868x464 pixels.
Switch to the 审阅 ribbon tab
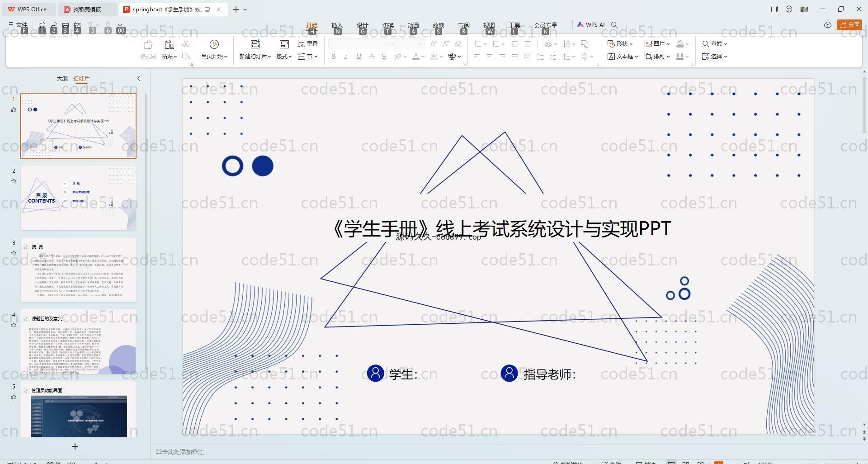[x=463, y=25]
